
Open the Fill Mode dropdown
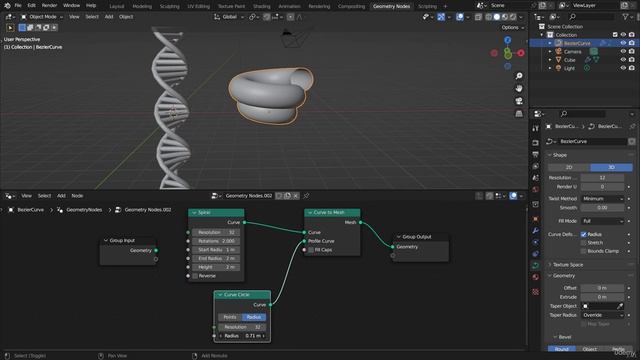602,221
